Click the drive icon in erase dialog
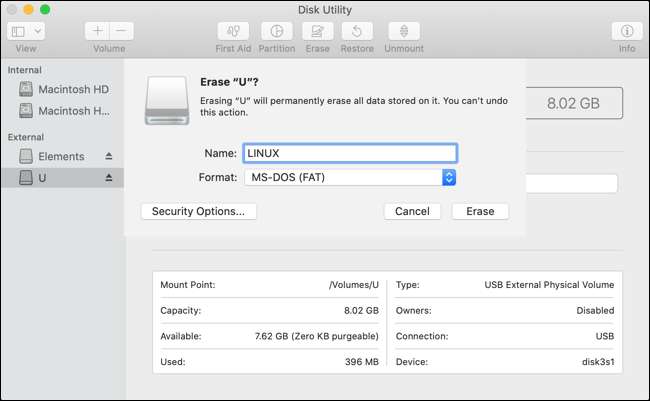Viewport: 650px width, 401px height. (167, 100)
